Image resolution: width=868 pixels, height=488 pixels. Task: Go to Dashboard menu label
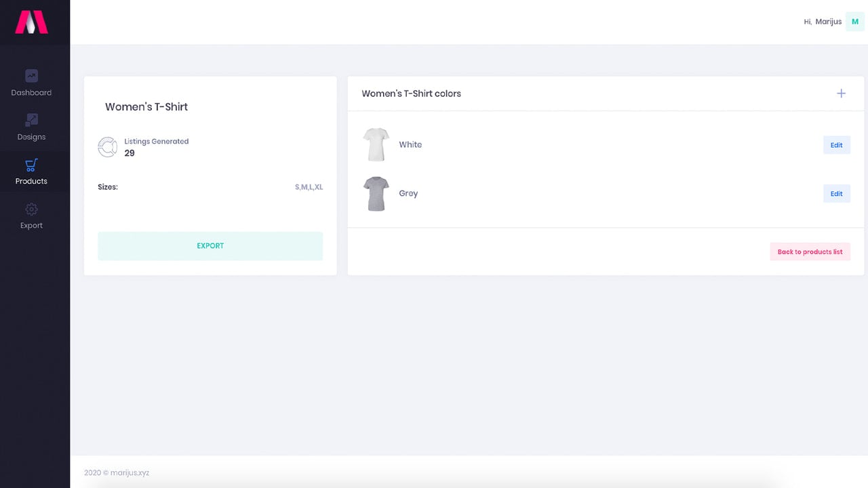click(31, 93)
